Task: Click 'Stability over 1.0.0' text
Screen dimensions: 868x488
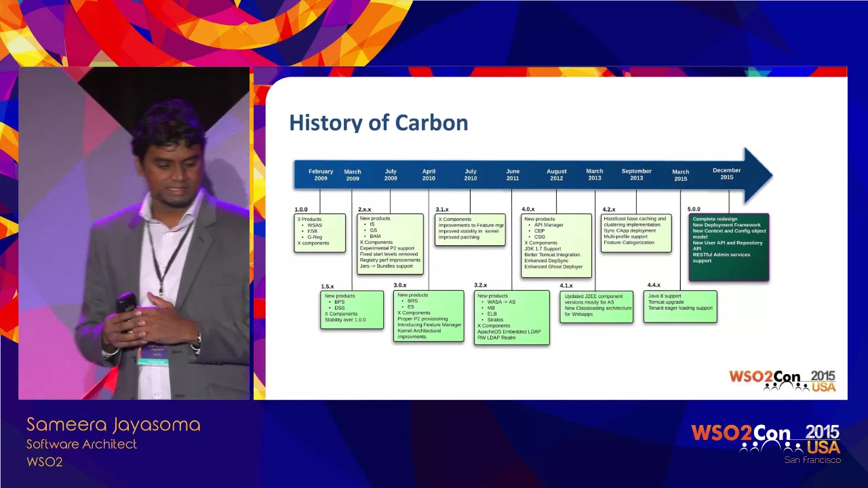Action: point(345,320)
